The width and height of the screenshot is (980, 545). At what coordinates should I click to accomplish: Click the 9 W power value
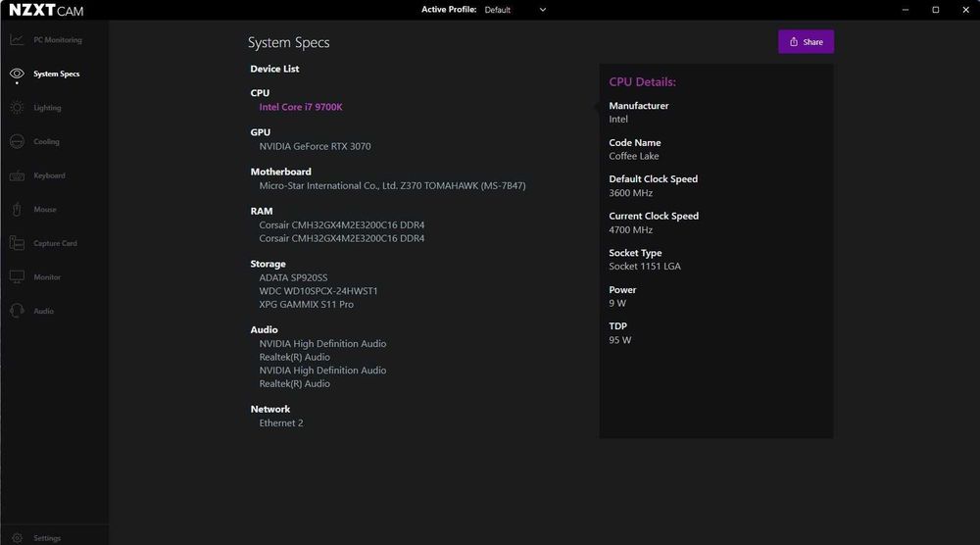point(617,303)
